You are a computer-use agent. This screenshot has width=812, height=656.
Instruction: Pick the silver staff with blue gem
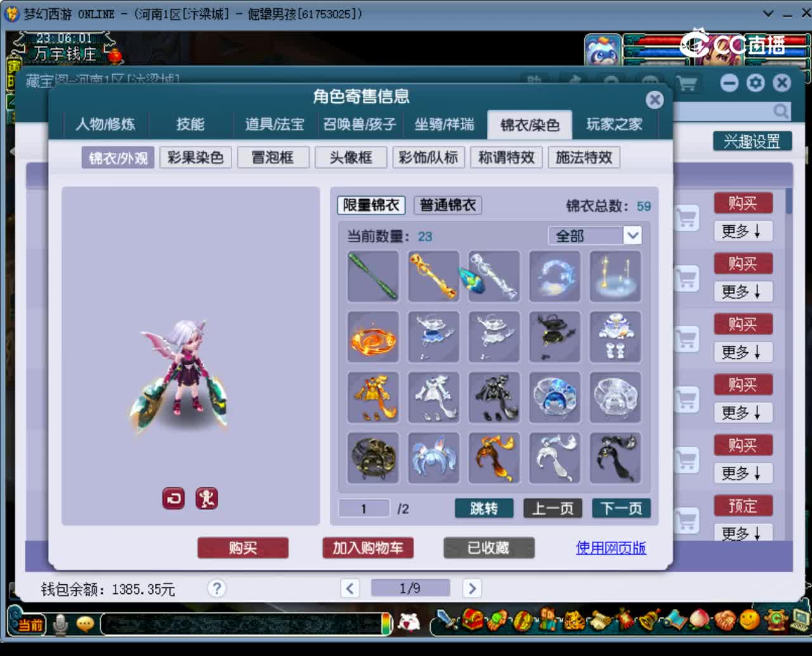pos(494,276)
